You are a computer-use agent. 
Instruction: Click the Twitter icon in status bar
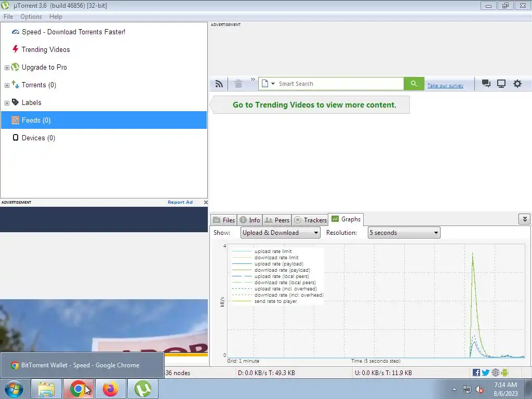point(486,373)
